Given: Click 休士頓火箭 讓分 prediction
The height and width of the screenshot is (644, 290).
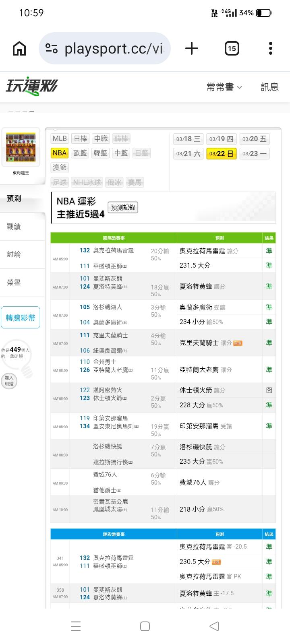Looking at the screenshot, I should (x=202, y=390).
